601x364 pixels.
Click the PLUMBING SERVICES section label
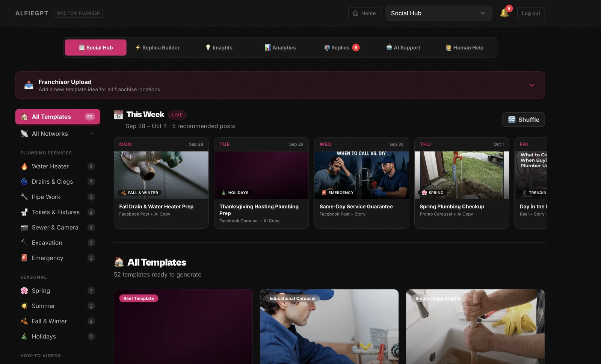(x=46, y=153)
